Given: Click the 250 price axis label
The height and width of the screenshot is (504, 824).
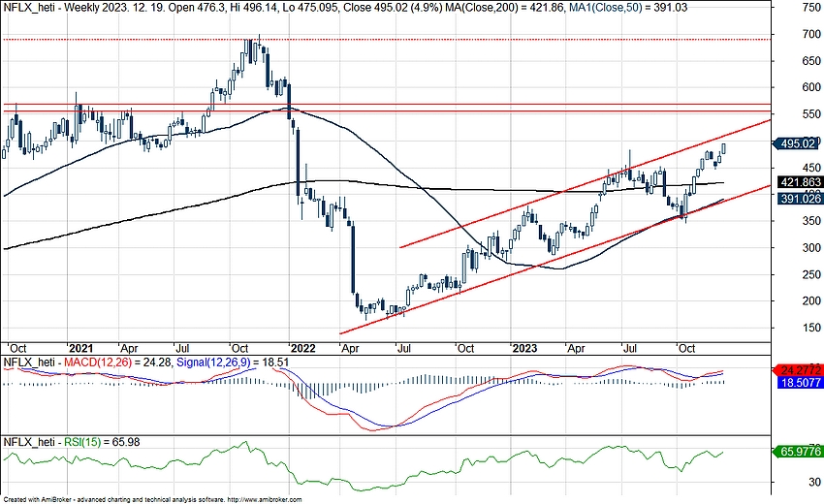Looking at the screenshot, I should click(x=811, y=274).
